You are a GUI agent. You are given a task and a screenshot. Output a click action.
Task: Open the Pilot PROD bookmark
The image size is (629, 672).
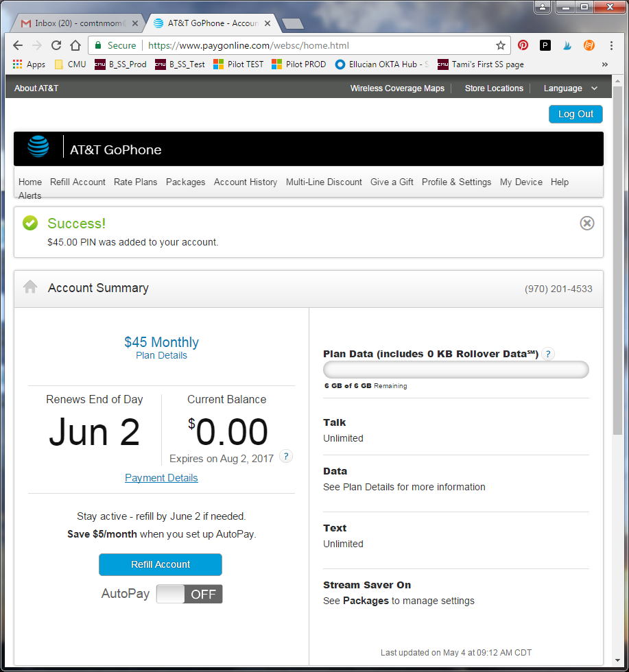[299, 64]
